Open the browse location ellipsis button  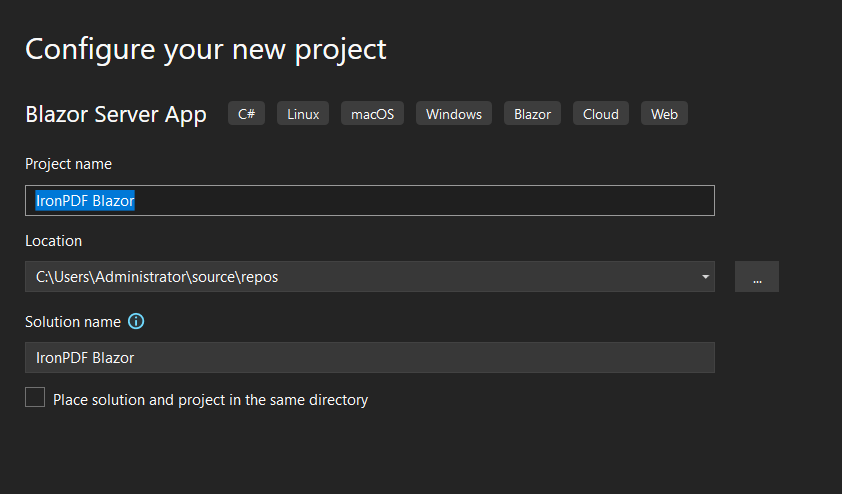coord(757,277)
